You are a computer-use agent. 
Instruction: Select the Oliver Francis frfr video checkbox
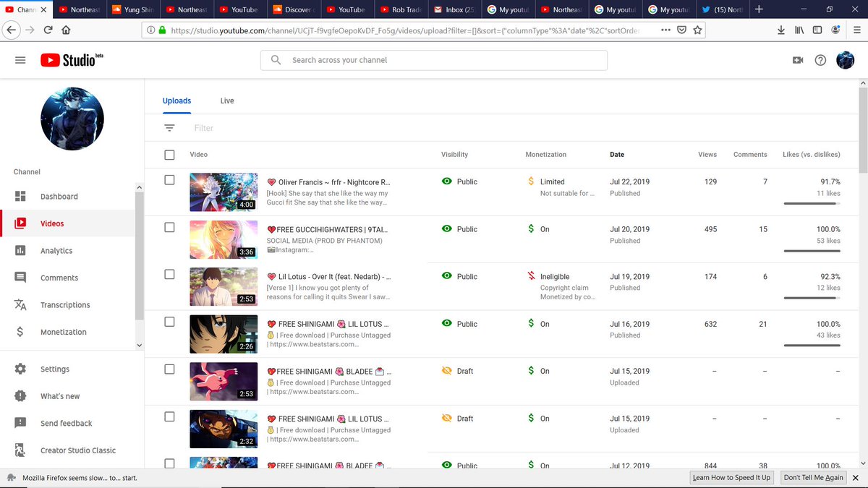tap(169, 180)
